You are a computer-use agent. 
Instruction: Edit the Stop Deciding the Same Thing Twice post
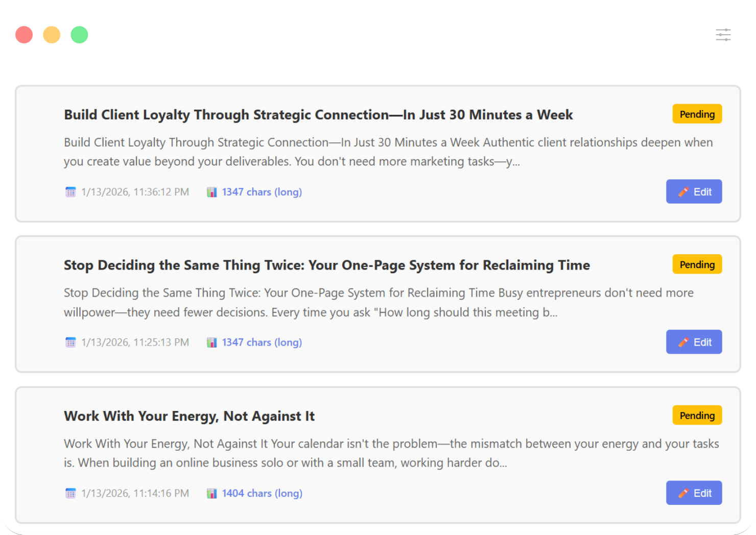point(694,342)
